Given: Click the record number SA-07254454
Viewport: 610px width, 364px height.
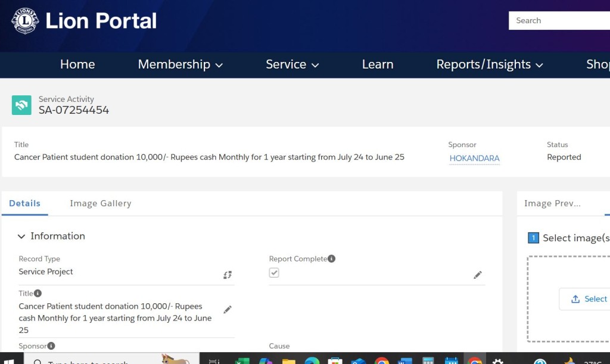Looking at the screenshot, I should 73,110.
